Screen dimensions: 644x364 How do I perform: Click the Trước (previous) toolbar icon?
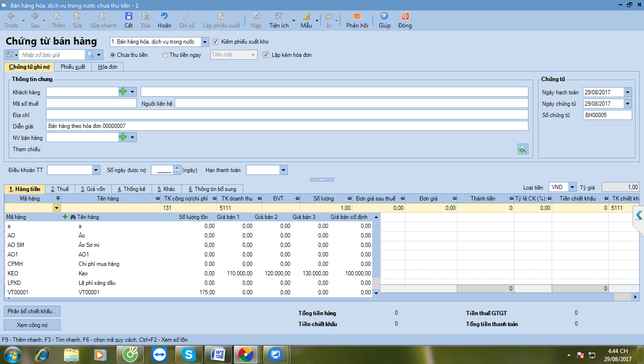pyautogui.click(x=11, y=16)
